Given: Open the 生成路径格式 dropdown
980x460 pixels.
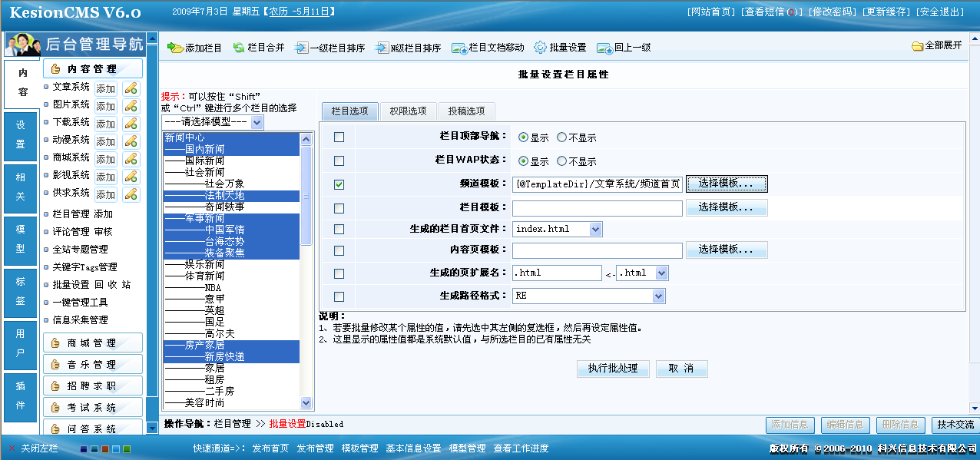Looking at the screenshot, I should tap(658, 296).
